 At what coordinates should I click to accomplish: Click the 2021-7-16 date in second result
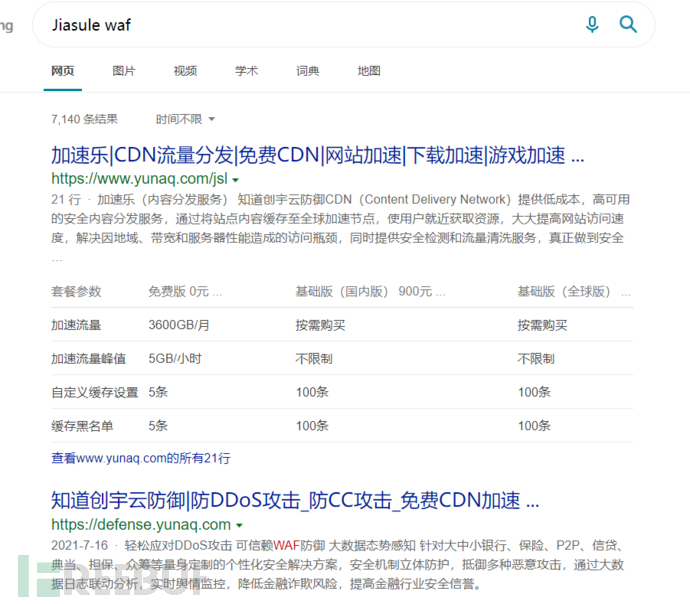click(x=79, y=545)
